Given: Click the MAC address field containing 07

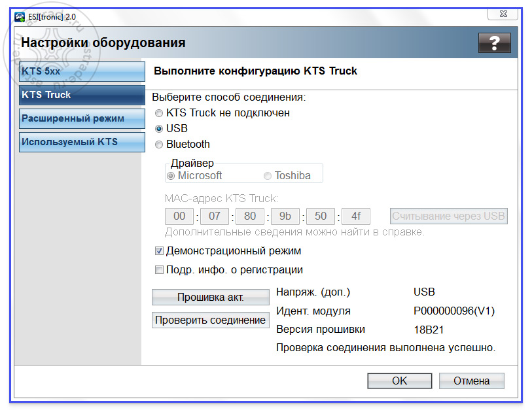Looking at the screenshot, I should (215, 216).
